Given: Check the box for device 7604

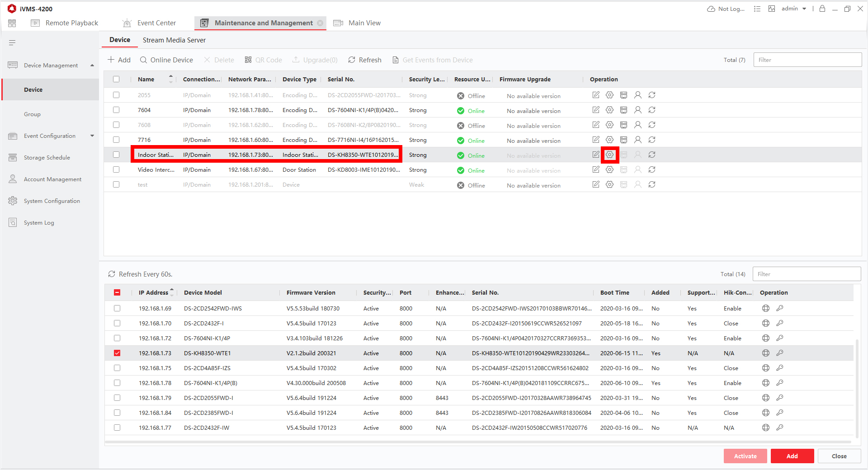Looking at the screenshot, I should click(116, 110).
